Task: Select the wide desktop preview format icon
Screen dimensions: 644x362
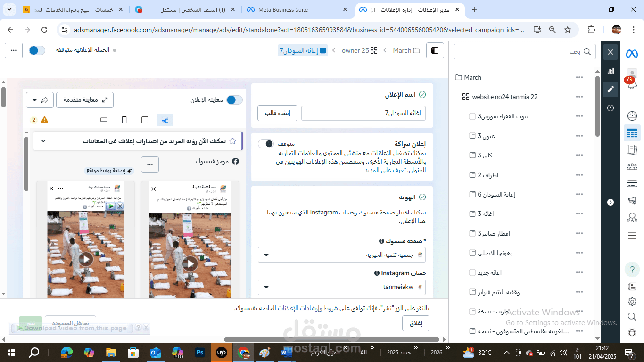Action: (x=104, y=120)
